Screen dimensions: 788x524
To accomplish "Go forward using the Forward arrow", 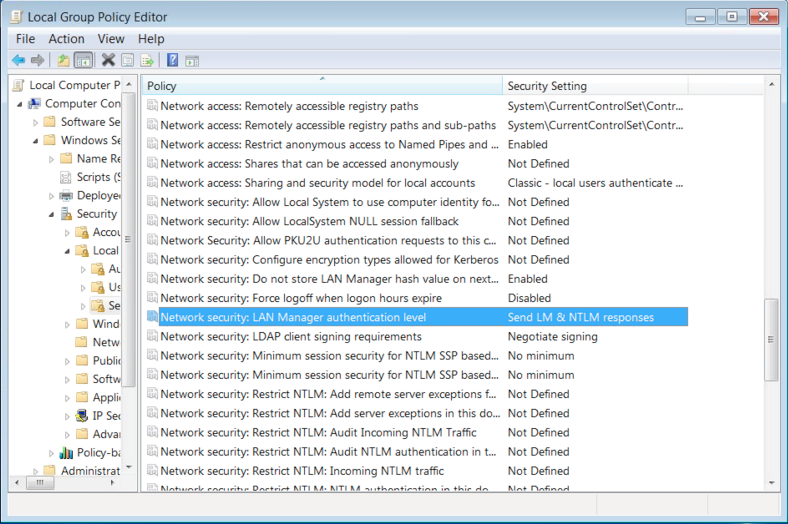I will [38, 61].
